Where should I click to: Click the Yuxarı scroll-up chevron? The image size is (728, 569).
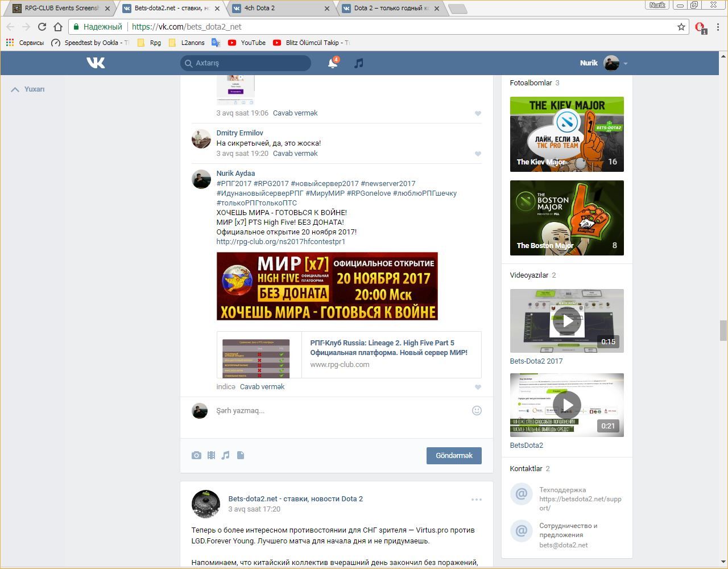click(x=15, y=89)
